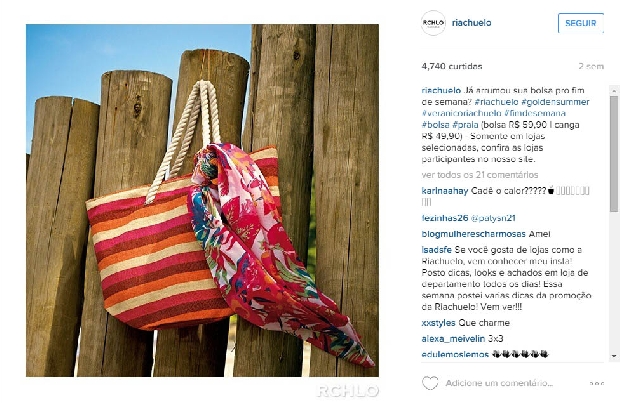Open the #riachuelo hashtag in caption
The image size is (620, 403).
(496, 102)
